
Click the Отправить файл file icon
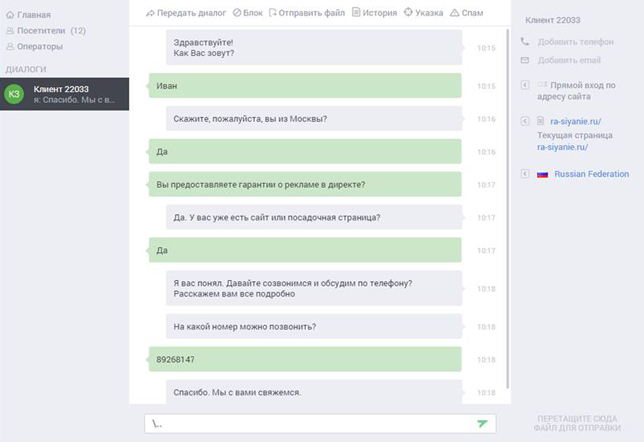pyautogui.click(x=273, y=13)
